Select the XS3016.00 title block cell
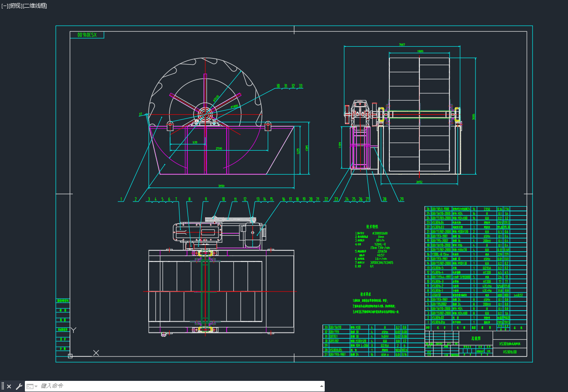 (x=510, y=352)
